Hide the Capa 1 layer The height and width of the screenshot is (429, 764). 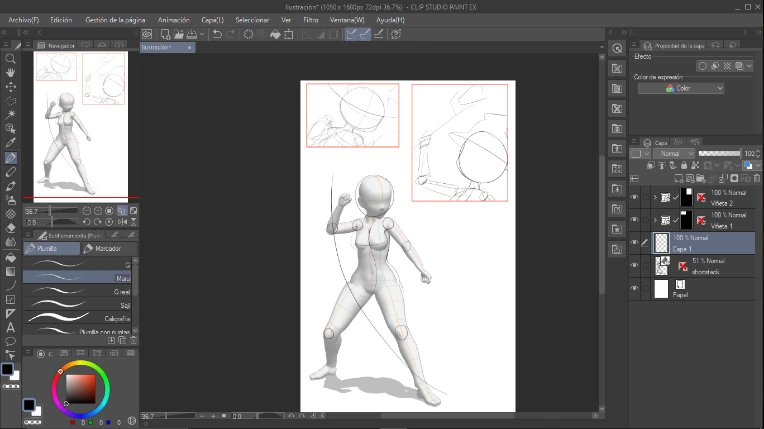(x=634, y=242)
